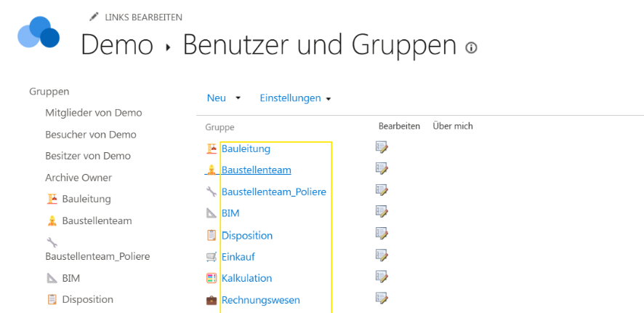This screenshot has width=644, height=313.
Task: Select Mitglieder von Demo in sidebar
Action: [x=94, y=113]
